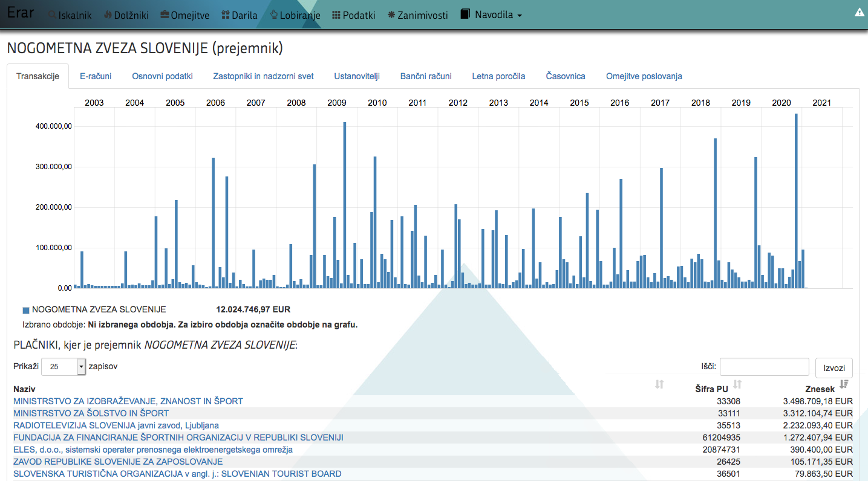Viewport: 868px width, 481px height.
Task: Click total 12.024.746,97 EUR
Action: pyautogui.click(x=253, y=309)
